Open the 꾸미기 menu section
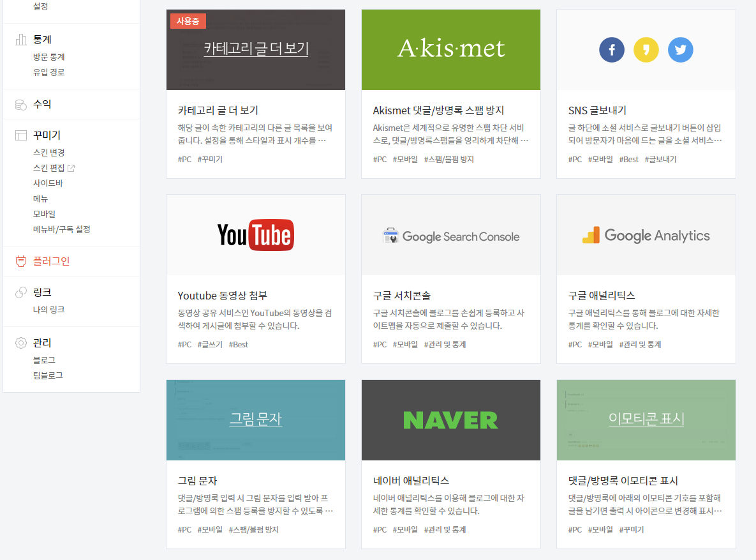The height and width of the screenshot is (560, 756). (47, 135)
